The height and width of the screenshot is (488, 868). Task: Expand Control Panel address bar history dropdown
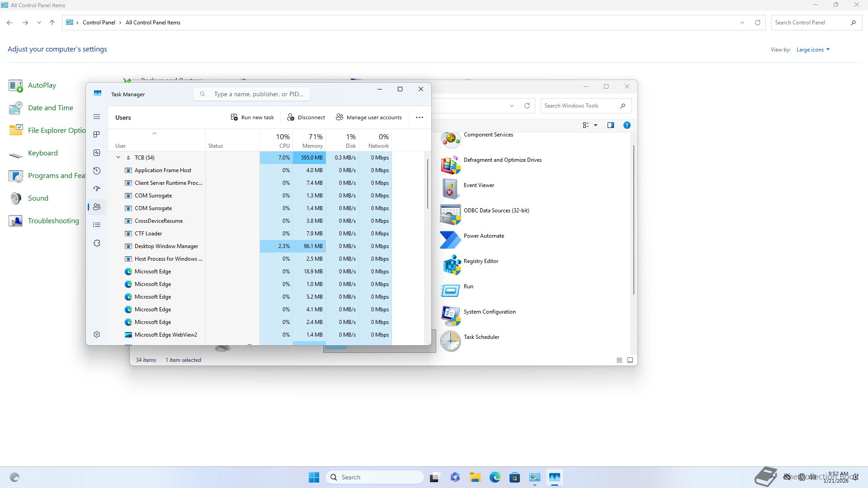(742, 23)
